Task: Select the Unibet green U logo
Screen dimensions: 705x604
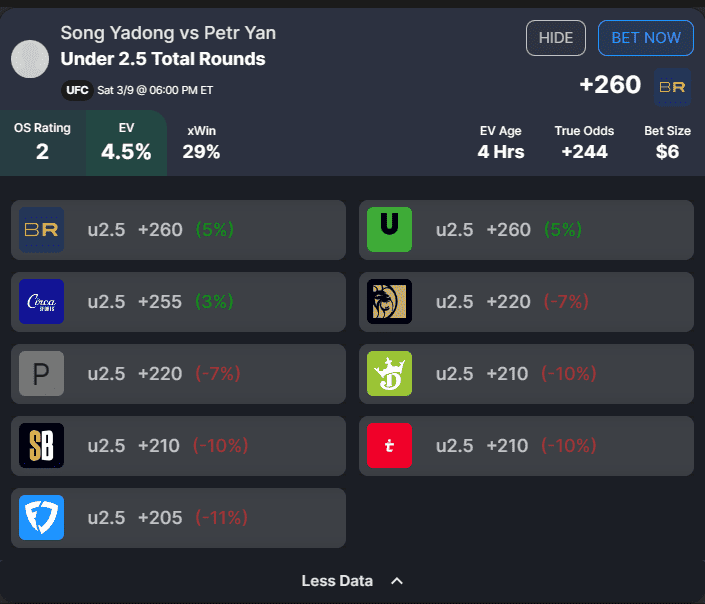Action: pos(389,230)
